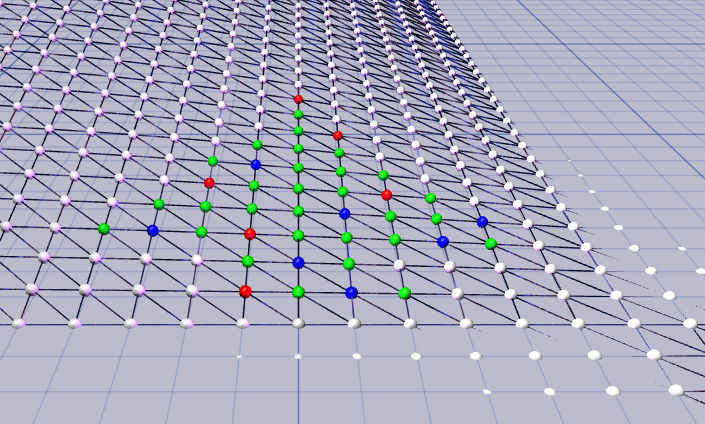Screen dimensions: 705x424
Task: Select the lowest red sphere nearest the mesh edge
Action: coord(245,291)
